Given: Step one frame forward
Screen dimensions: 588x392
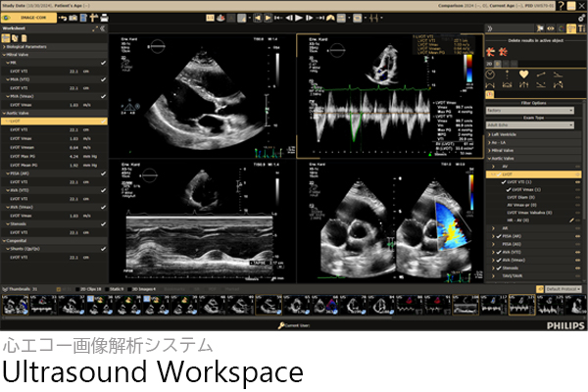Looking at the screenshot, I should [310, 18].
